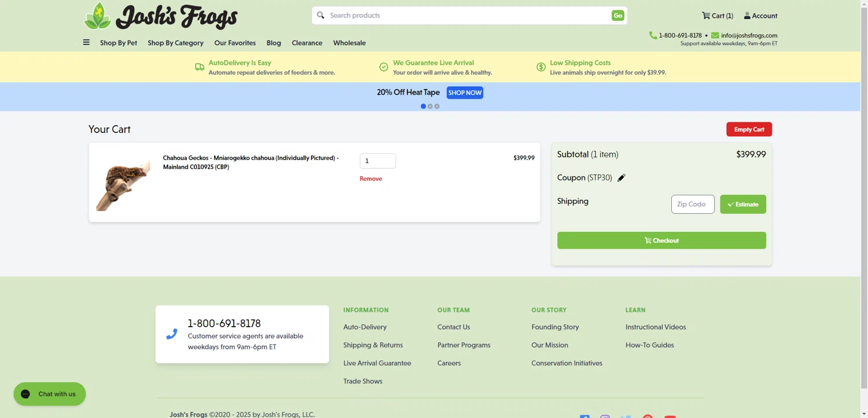Image resolution: width=868 pixels, height=418 pixels.
Task: Click the Chahoua Gecko product thumbnail
Action: pyautogui.click(x=123, y=184)
